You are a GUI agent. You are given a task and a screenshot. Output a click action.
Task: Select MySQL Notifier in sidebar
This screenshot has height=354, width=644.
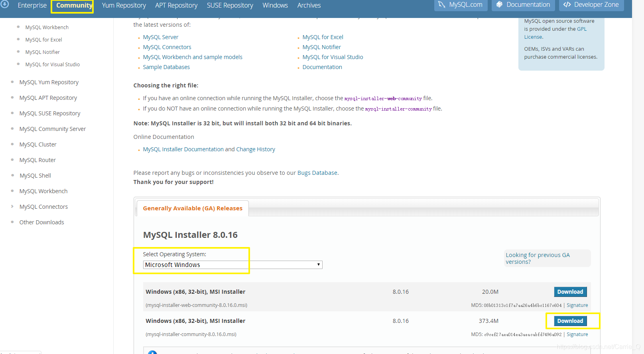click(x=42, y=52)
